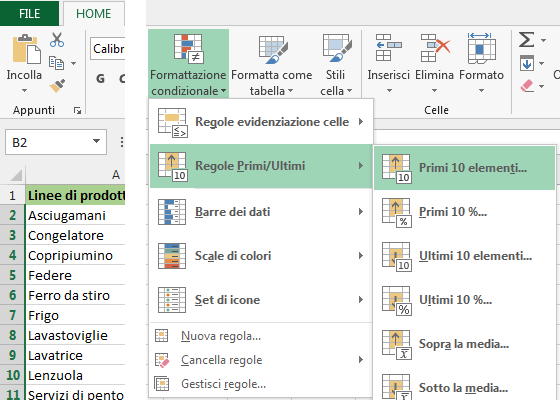Select column A header
The width and height of the screenshot is (560, 400).
[x=75, y=175]
